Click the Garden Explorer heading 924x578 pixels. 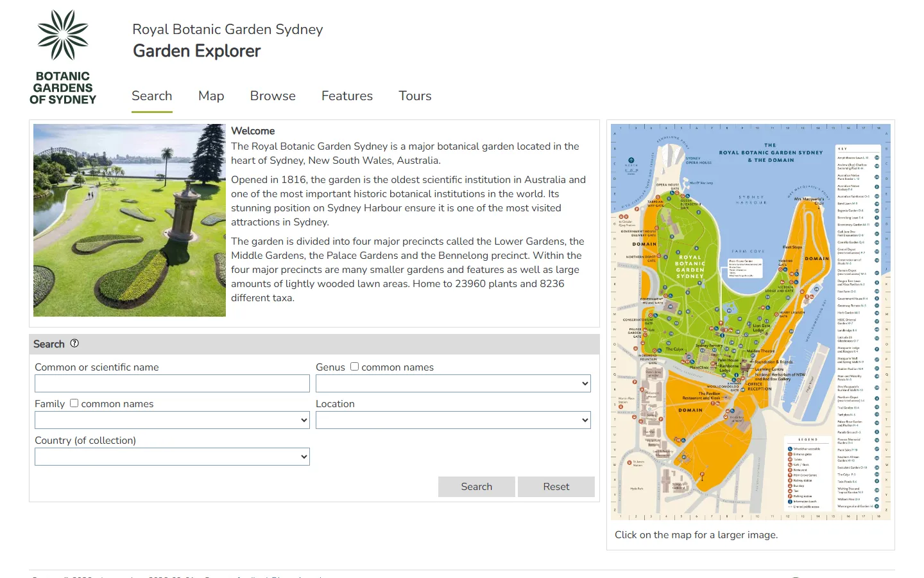click(197, 51)
